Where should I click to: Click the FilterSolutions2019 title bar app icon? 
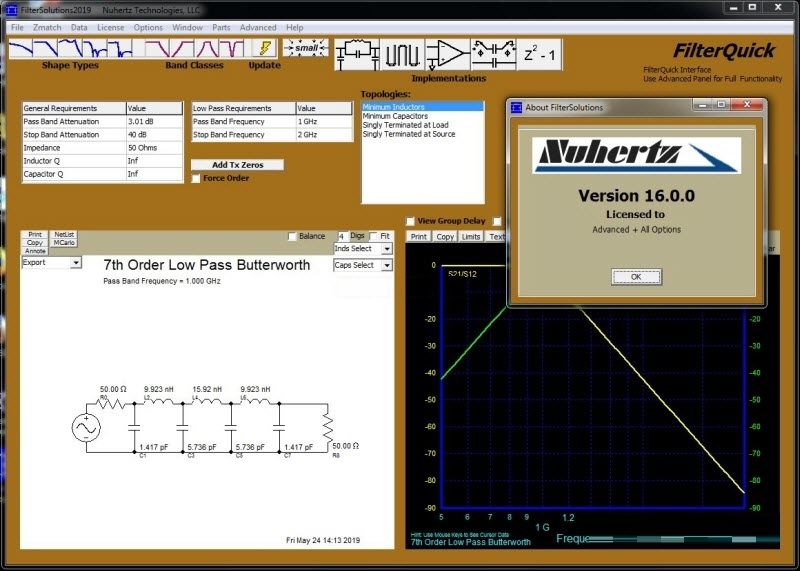coord(11,9)
